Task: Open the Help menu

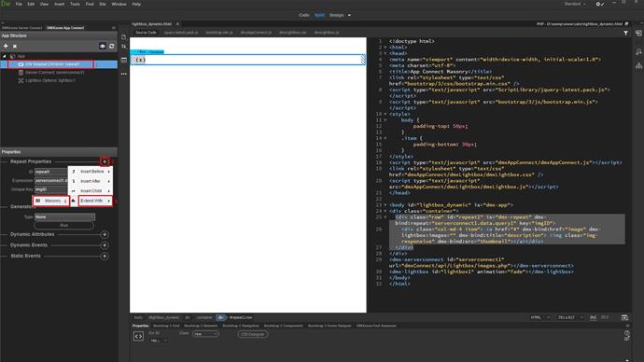Action: pos(136,4)
